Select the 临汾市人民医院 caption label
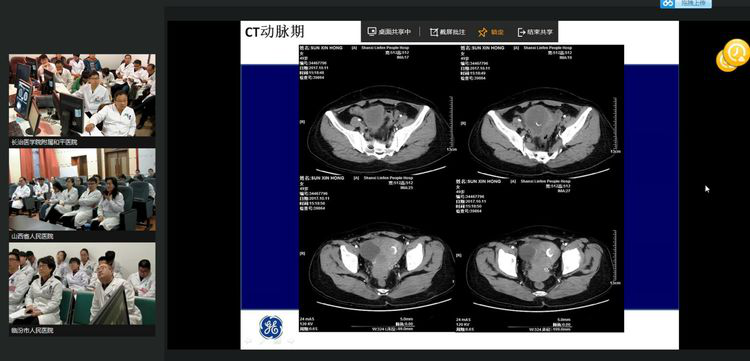 (33, 330)
